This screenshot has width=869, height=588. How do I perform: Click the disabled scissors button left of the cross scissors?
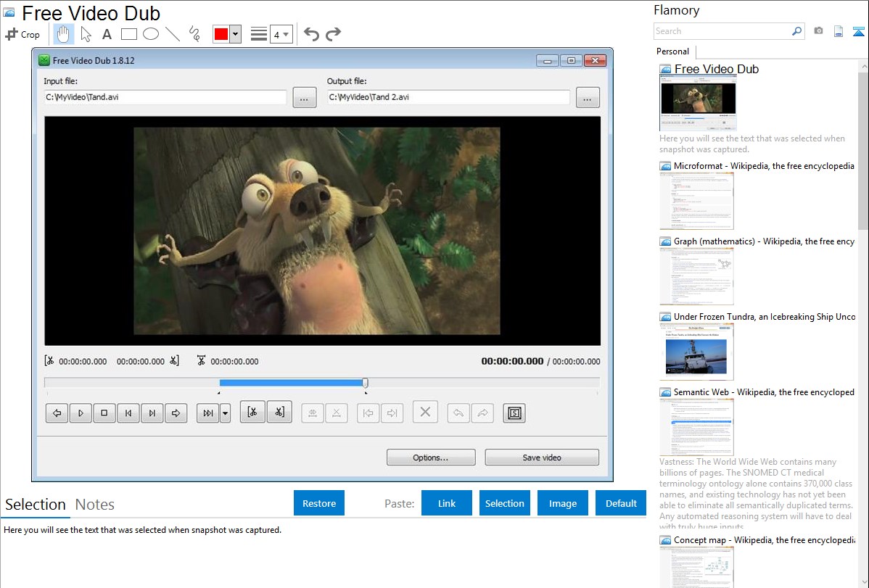click(313, 413)
